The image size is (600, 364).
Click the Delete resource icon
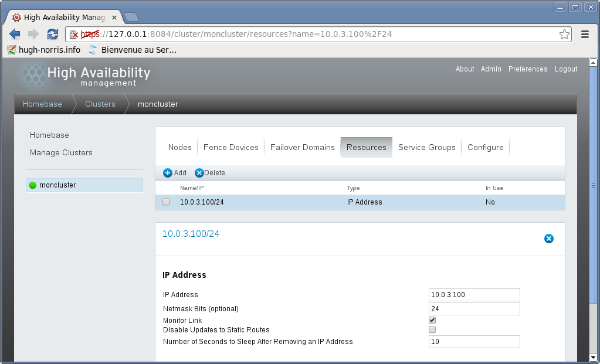pyautogui.click(x=199, y=173)
